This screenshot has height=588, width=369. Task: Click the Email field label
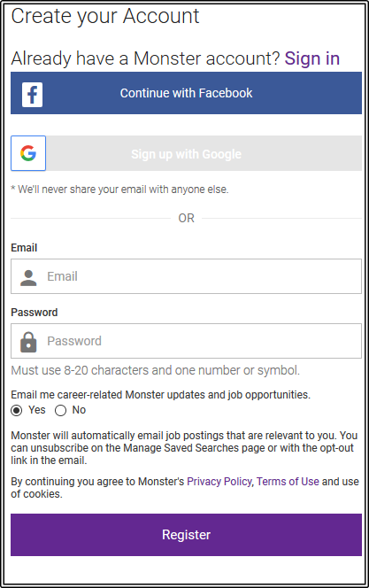coord(24,248)
